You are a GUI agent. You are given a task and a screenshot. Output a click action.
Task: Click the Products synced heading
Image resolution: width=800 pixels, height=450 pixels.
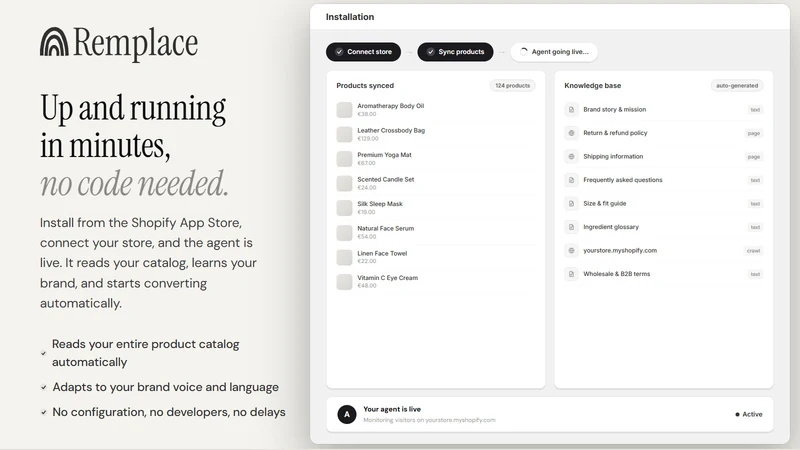pyautogui.click(x=365, y=85)
